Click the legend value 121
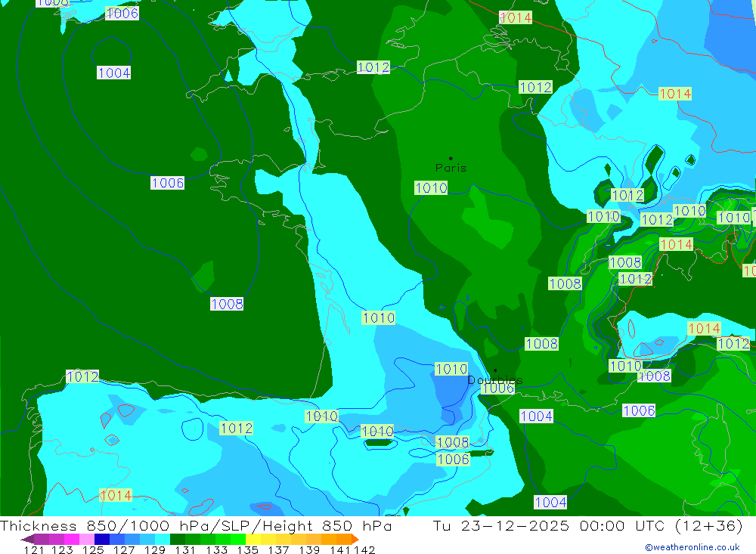The height and width of the screenshot is (554, 756). point(34,549)
